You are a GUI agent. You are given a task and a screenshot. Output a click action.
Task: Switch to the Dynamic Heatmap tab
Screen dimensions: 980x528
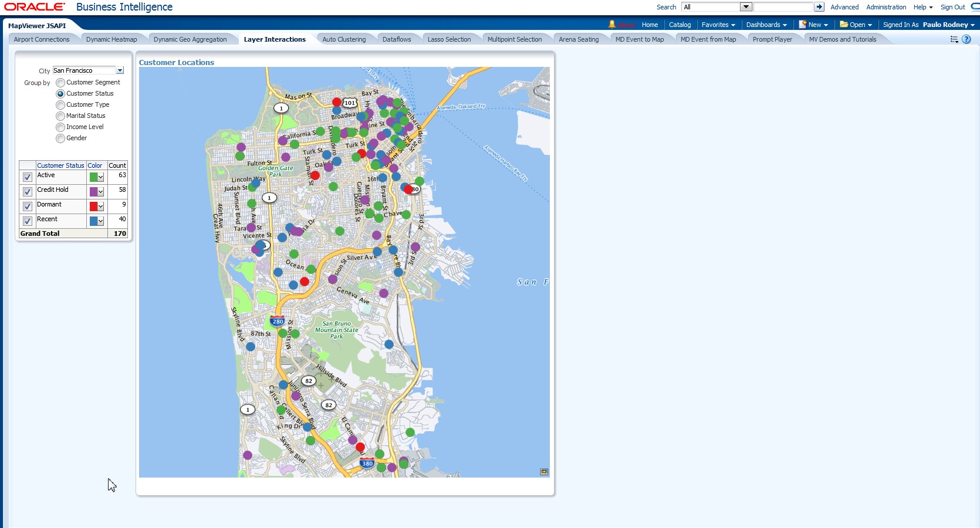(x=111, y=39)
